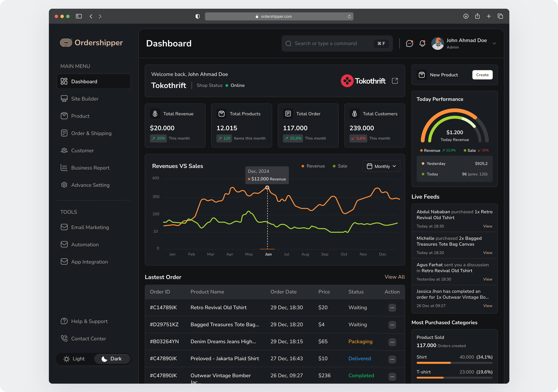Click the Ordershipper logo

[91, 43]
